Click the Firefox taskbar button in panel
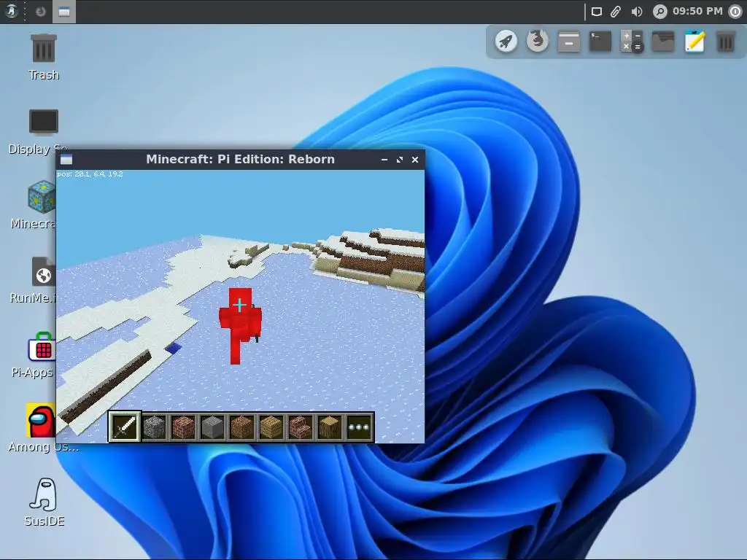The height and width of the screenshot is (560, 747). click(41, 12)
